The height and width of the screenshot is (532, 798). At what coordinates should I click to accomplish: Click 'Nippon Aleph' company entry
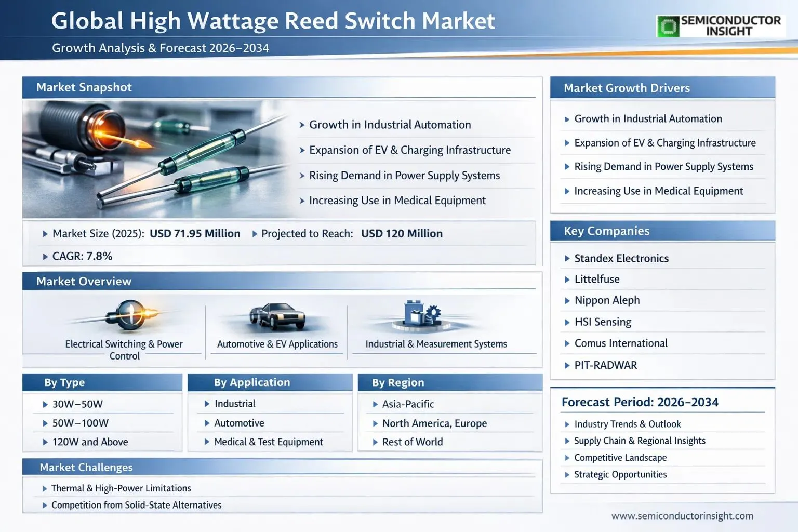pyautogui.click(x=607, y=300)
